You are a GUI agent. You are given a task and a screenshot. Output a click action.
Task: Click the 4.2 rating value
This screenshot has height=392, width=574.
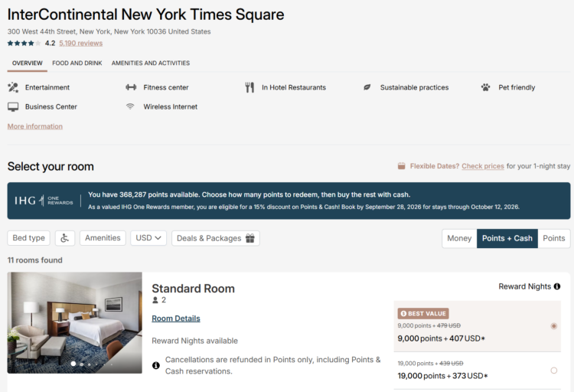pyautogui.click(x=51, y=43)
